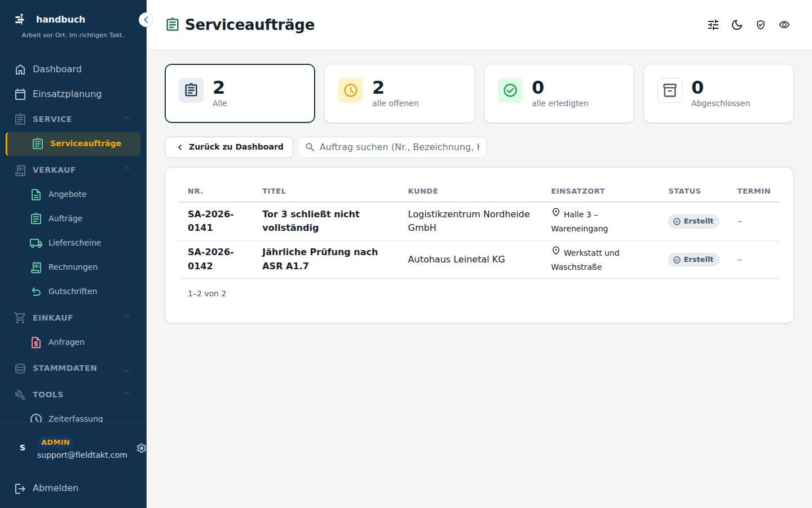Screen dimensions: 812x508
Task: Select Serviceaufträge sidebar item
Action: pyautogui.click(x=73, y=143)
